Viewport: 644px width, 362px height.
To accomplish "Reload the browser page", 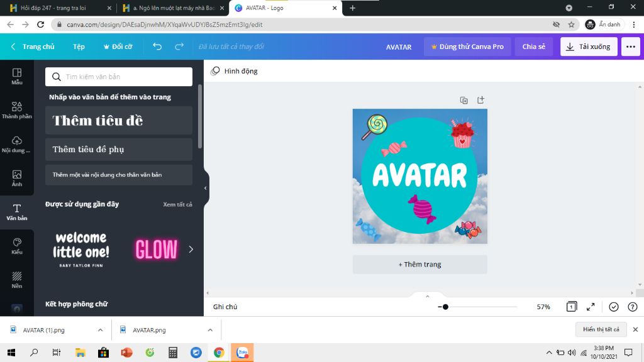I will [40, 25].
